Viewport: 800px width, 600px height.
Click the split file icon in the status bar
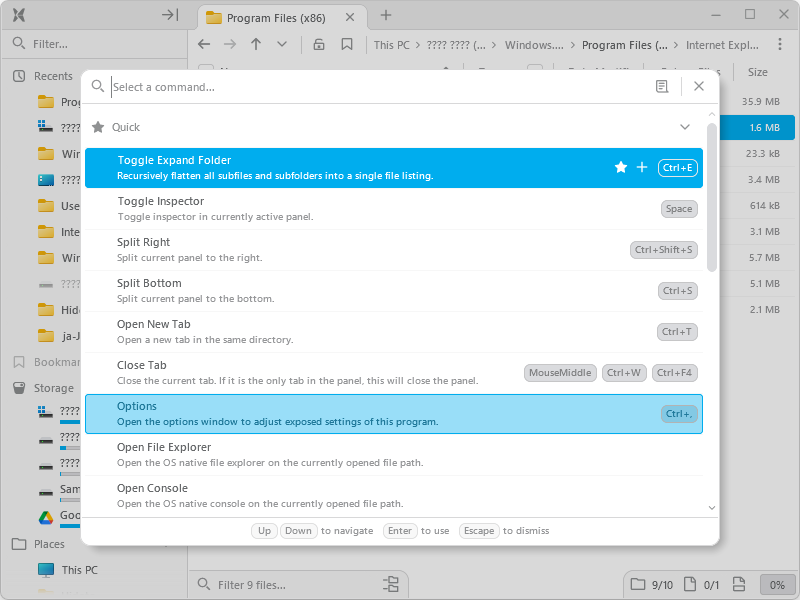click(x=738, y=584)
